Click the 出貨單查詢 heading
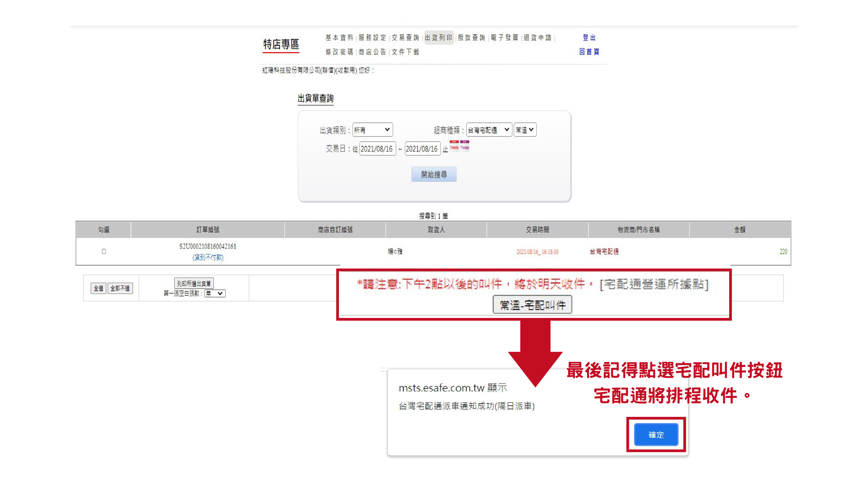Screen dimensions: 868x477 pos(315,98)
